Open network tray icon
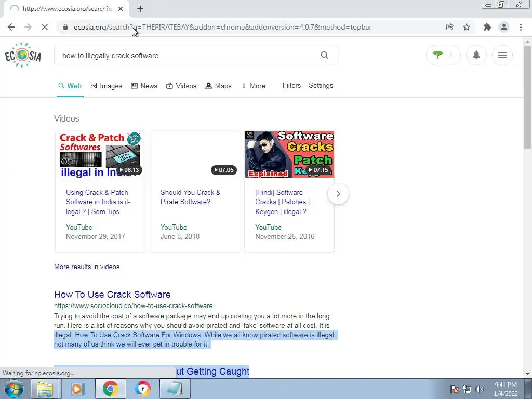This screenshot has height=399, width=532. click(467, 389)
